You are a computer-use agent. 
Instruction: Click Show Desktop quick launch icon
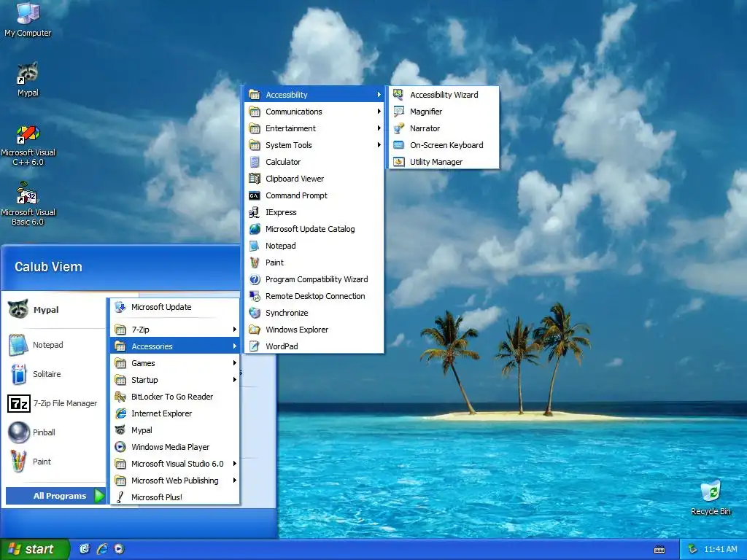tap(85, 549)
